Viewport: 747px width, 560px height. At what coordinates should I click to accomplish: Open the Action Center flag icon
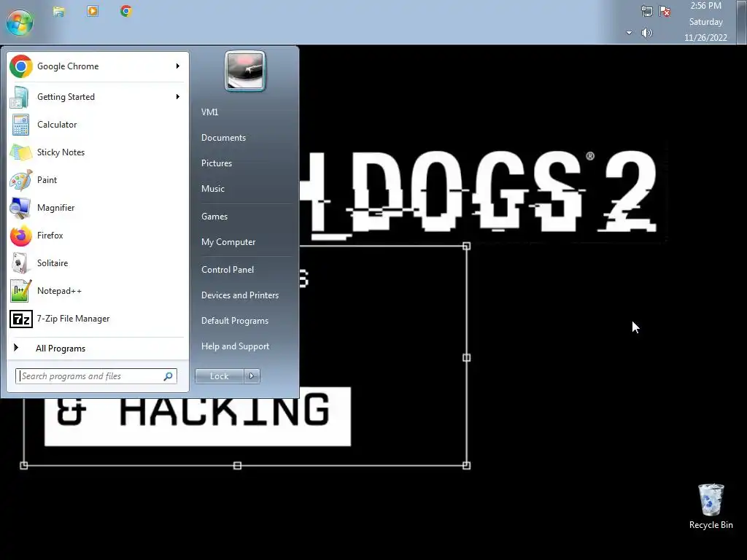[x=665, y=12]
